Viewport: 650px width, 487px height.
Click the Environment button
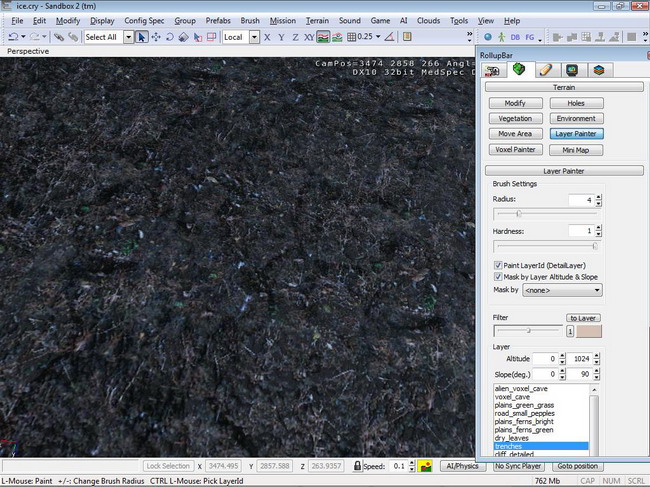[576, 118]
